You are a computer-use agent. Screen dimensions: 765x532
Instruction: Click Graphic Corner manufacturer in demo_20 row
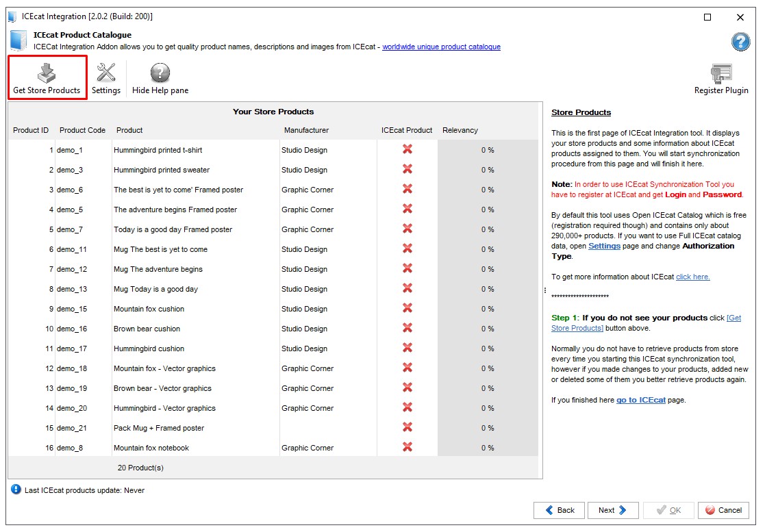pos(308,408)
